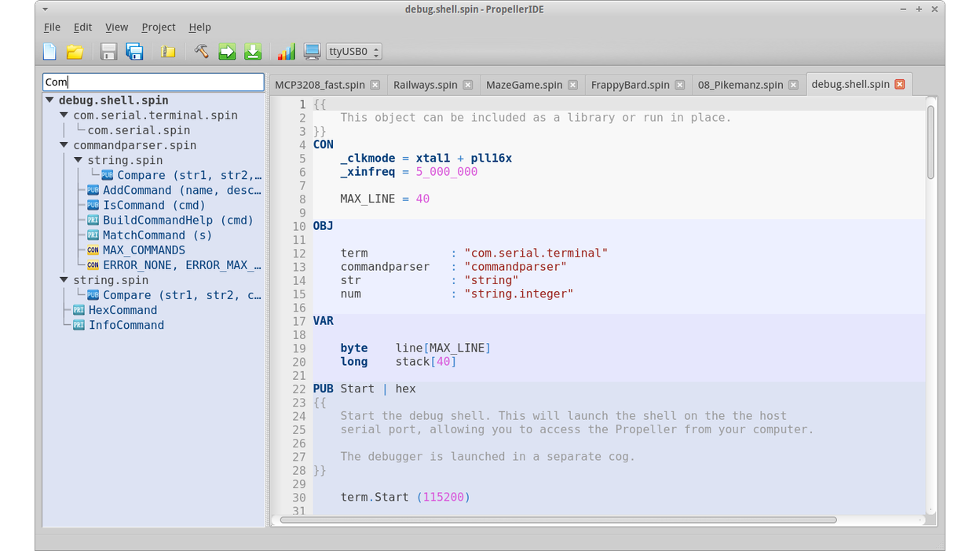Click the Save floppy disk icon
Viewport: 980px width, 551px height.
coord(109,52)
